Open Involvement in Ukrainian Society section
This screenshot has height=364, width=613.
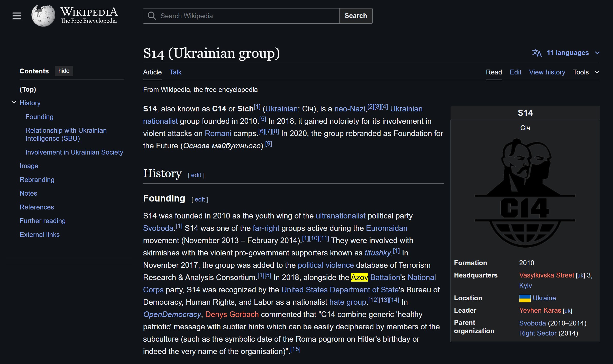click(x=74, y=152)
